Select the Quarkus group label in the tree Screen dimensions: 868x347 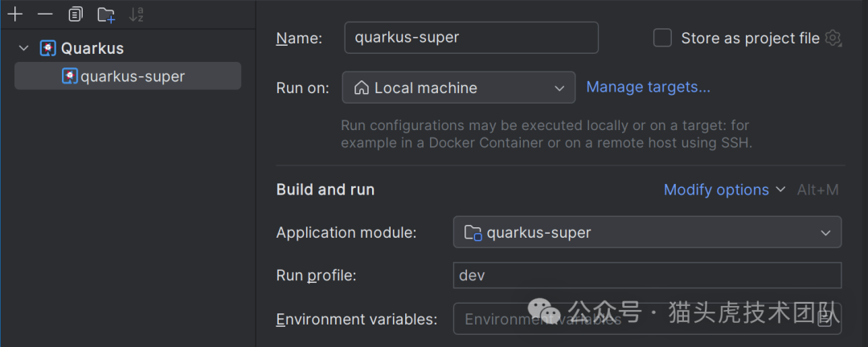tap(92, 48)
